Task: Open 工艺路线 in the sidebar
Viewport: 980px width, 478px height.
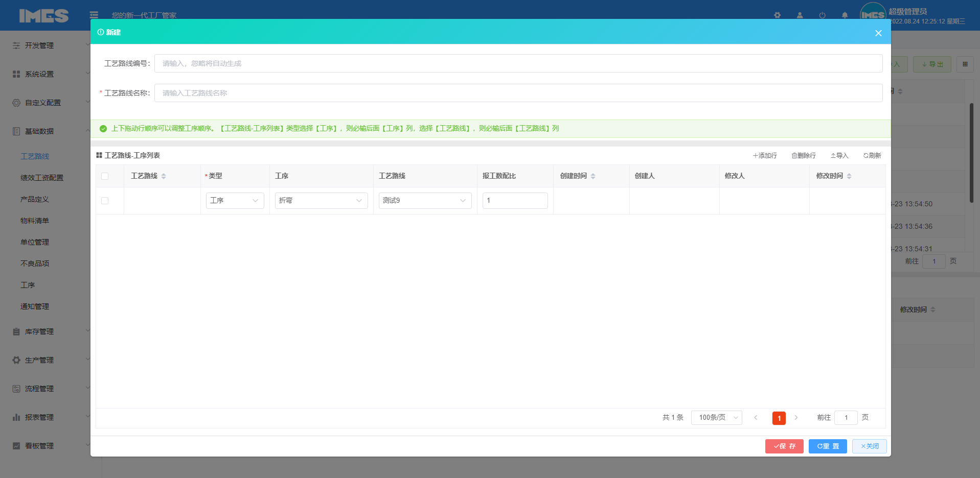Action: (35, 156)
